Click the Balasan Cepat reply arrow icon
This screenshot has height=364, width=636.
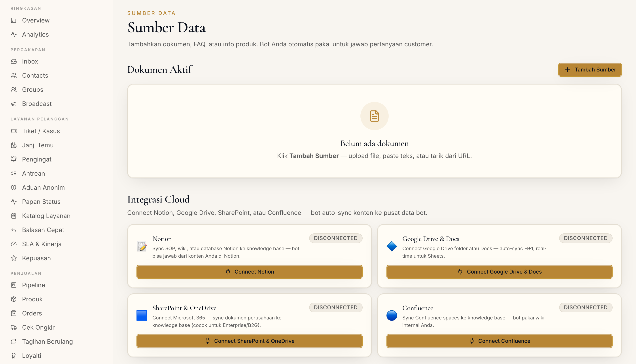(x=14, y=230)
